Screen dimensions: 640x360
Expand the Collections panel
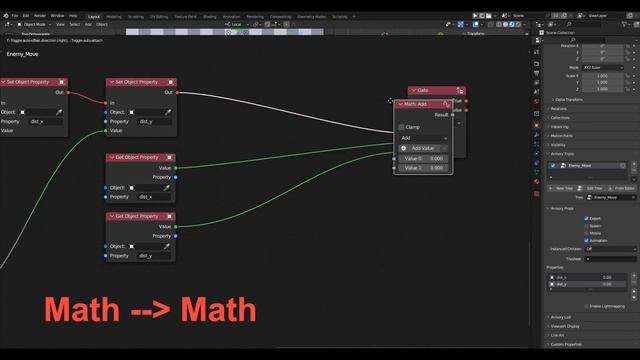560,118
